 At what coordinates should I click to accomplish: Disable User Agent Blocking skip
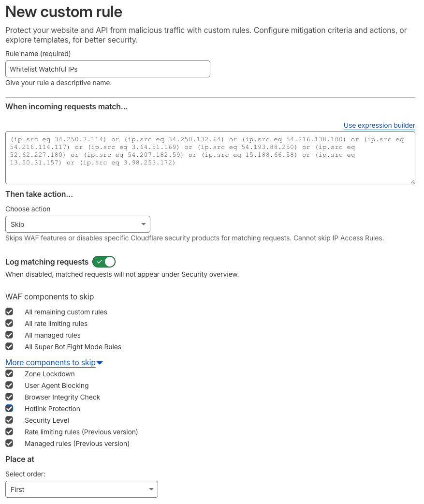pyautogui.click(x=9, y=385)
